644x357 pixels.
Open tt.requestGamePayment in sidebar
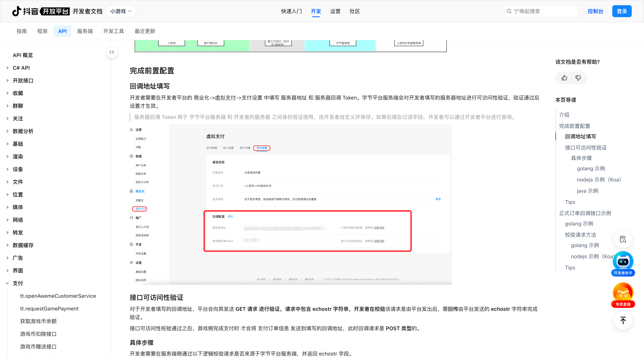[49, 309]
